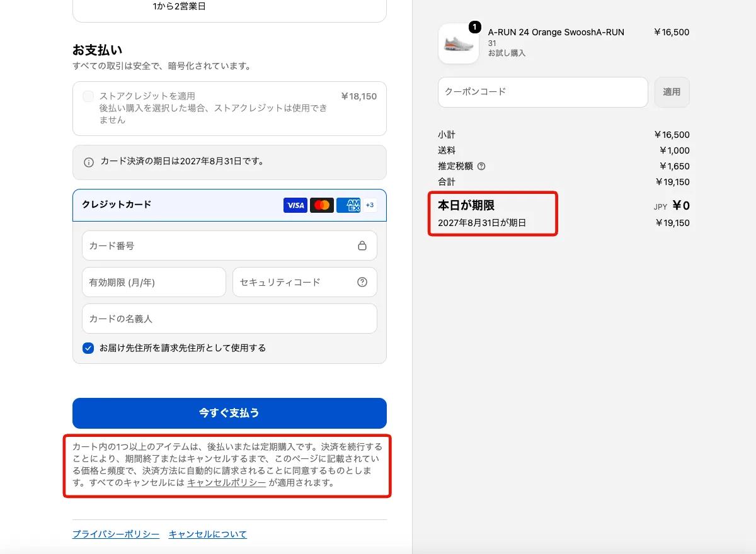Screen dimensions: 756x554
Task: Click the 2027年8月31日が期日 text
Action: (x=482, y=223)
